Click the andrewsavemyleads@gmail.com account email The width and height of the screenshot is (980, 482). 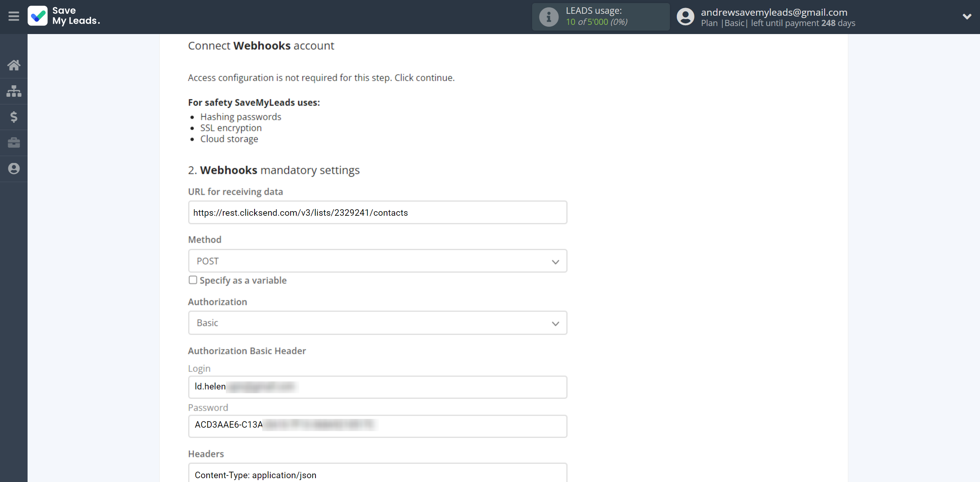point(774,12)
